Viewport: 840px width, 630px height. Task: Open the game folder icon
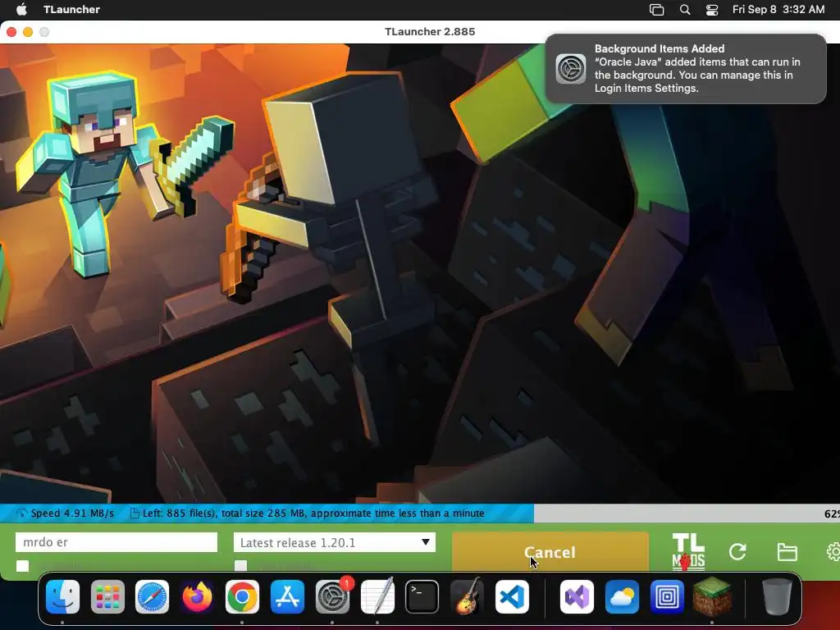point(787,552)
